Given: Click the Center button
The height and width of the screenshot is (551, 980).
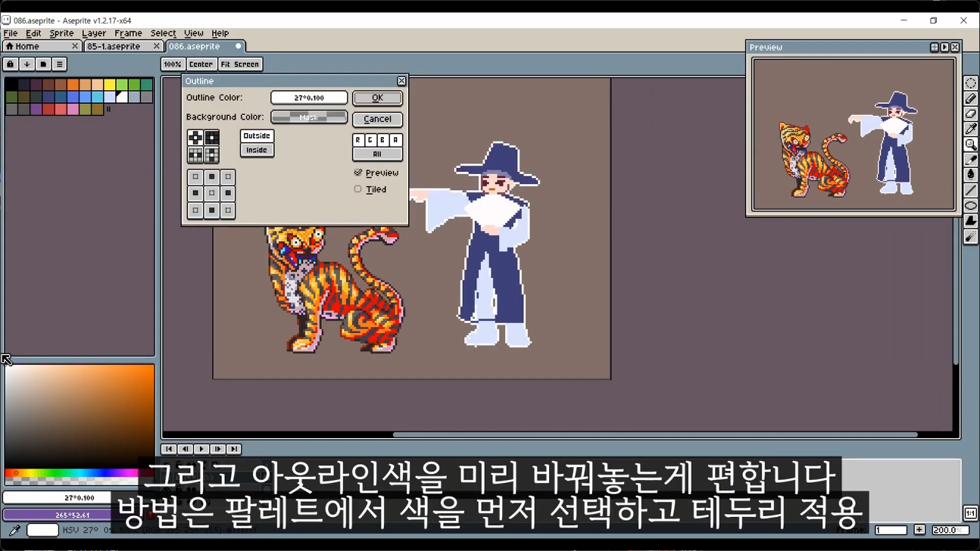Looking at the screenshot, I should [x=201, y=64].
